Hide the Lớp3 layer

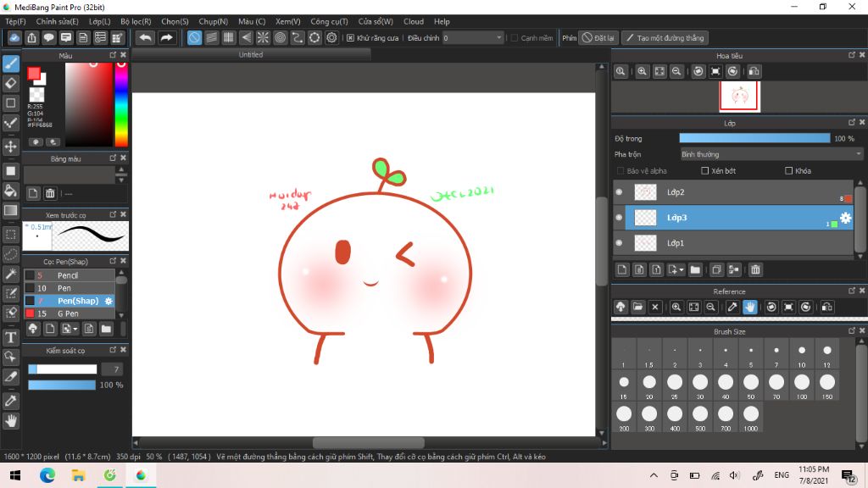(619, 218)
